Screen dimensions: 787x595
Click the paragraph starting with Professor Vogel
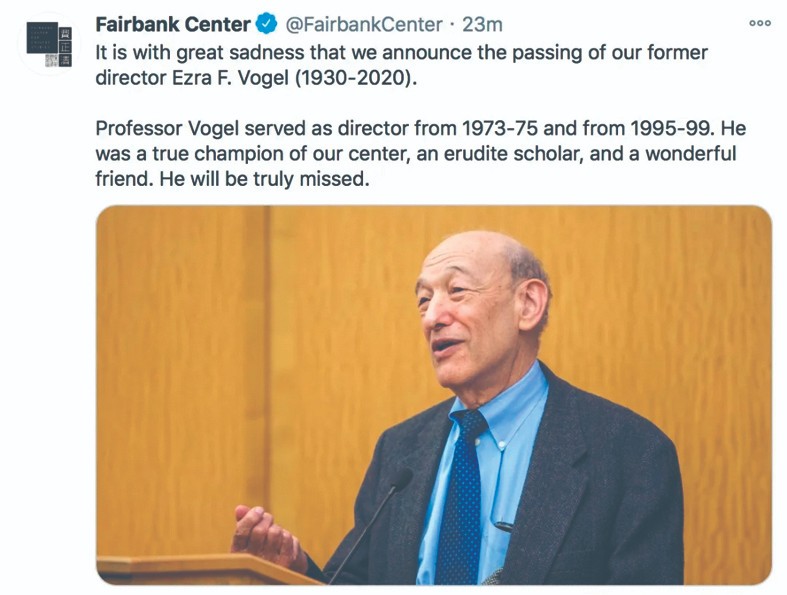click(x=421, y=153)
